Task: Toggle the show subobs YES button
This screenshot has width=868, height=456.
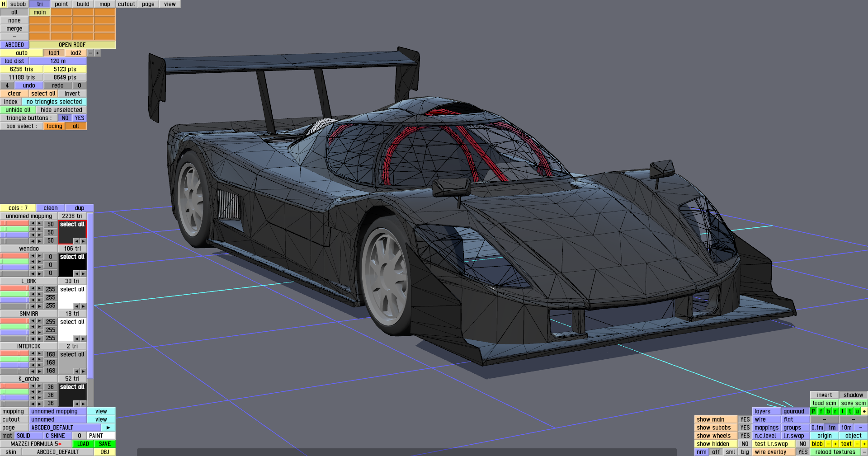Action: (745, 428)
